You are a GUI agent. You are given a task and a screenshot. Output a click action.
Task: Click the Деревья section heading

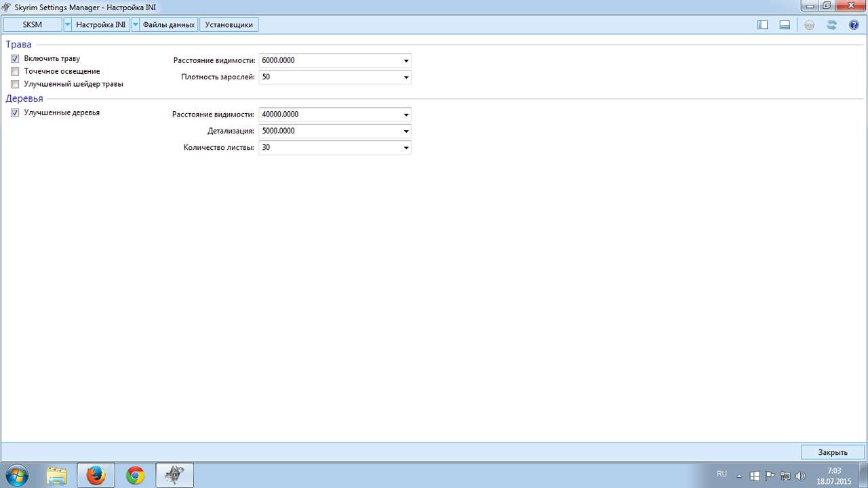pos(24,99)
